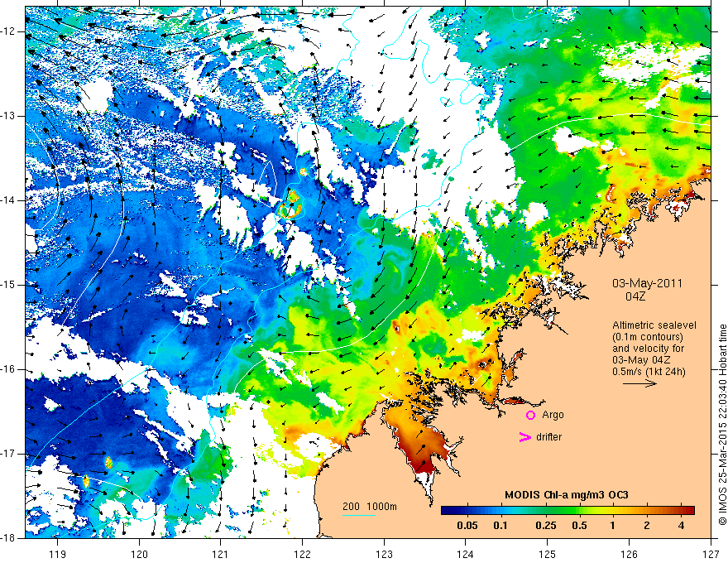
Task: Click longitude axis label '119'
Action: (x=58, y=554)
